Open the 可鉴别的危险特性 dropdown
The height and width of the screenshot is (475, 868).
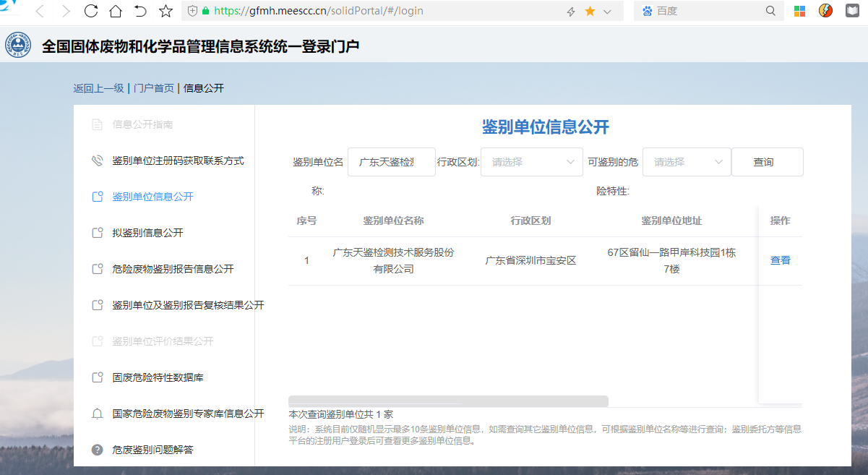pos(687,162)
